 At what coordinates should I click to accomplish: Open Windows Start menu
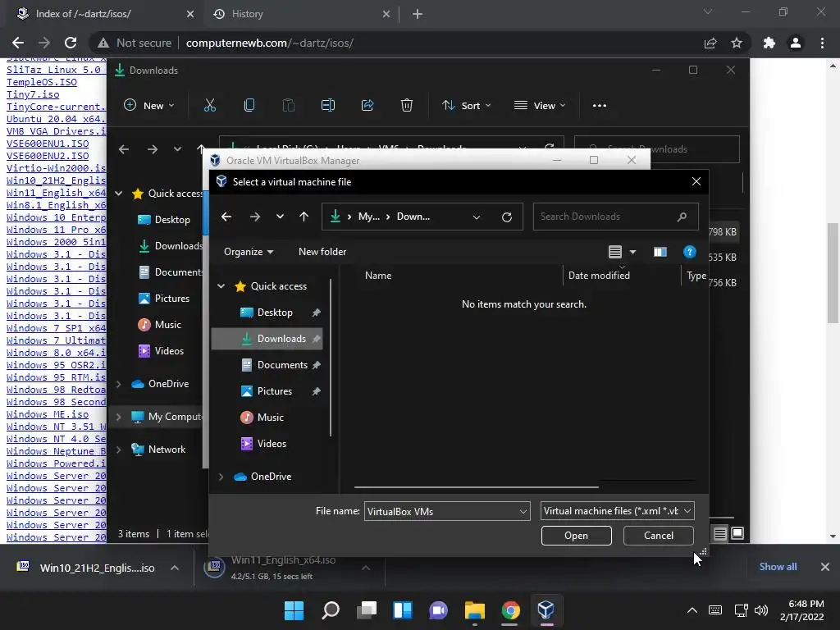(x=294, y=610)
